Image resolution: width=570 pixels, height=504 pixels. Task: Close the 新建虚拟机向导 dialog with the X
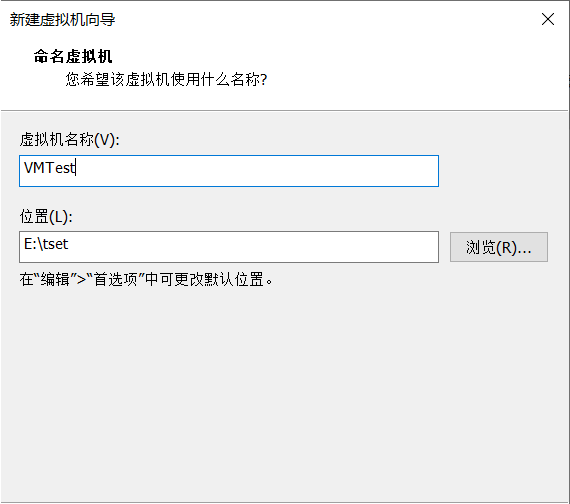click(547, 19)
